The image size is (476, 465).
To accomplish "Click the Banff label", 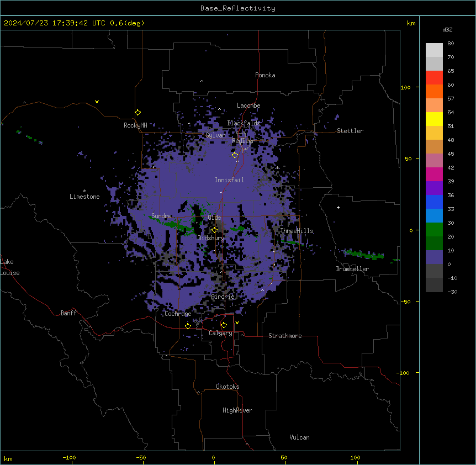I will click(x=68, y=313).
